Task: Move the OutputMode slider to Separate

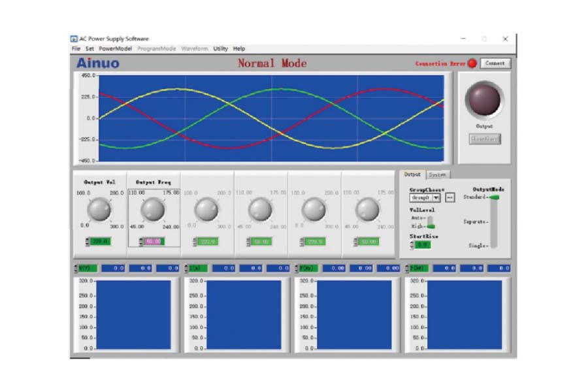Action: point(494,222)
